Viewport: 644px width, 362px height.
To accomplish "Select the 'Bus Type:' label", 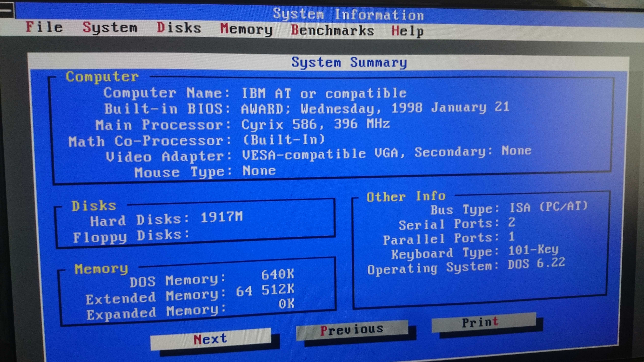I will coord(465,209).
